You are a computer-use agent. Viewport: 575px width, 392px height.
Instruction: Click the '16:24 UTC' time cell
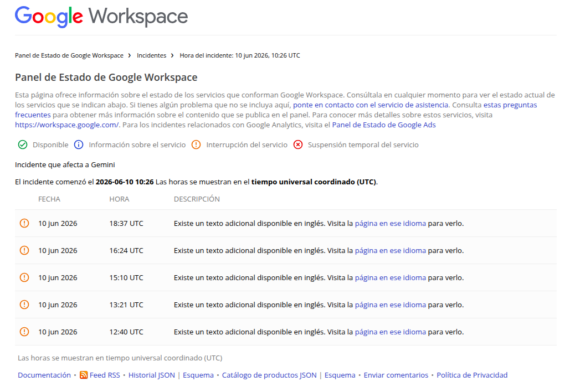[126, 251]
